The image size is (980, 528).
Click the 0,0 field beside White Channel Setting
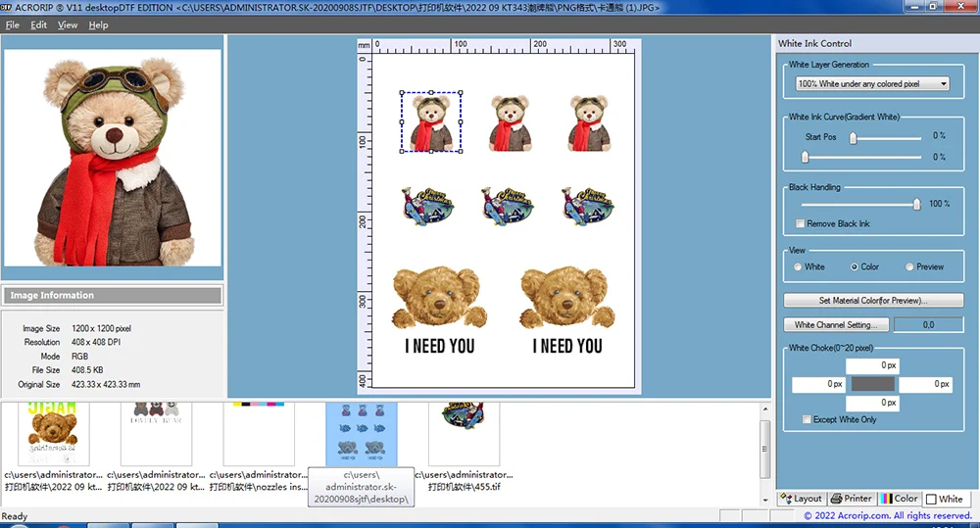click(x=928, y=325)
